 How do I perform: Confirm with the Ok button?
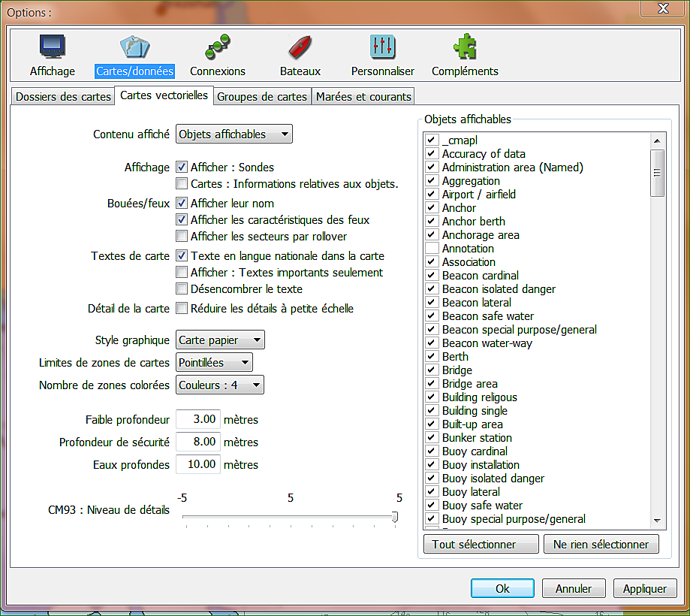[x=502, y=588]
